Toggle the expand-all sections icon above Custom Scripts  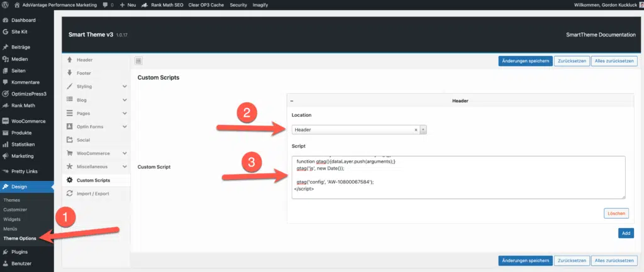click(138, 61)
